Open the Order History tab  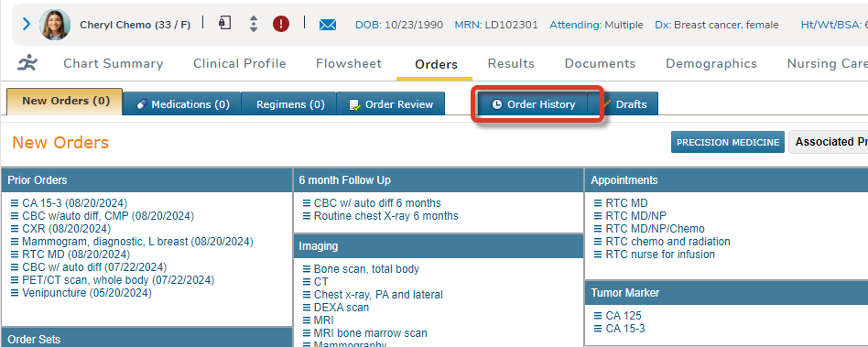click(x=534, y=104)
